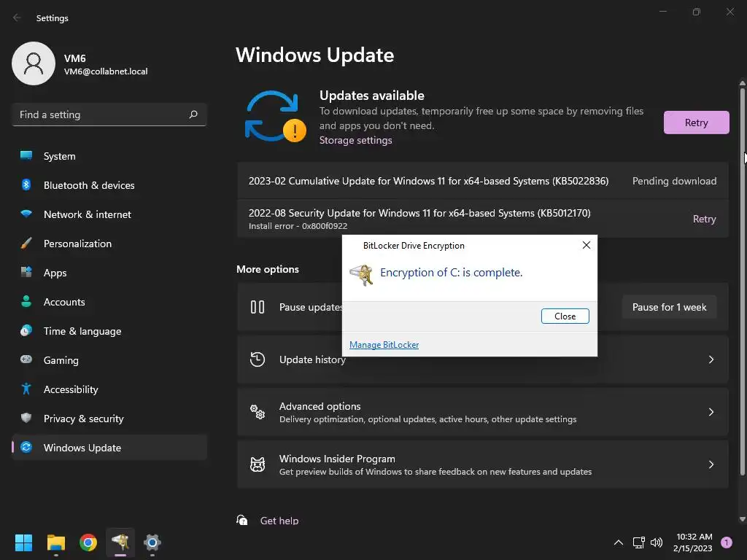
Task: Click scrollbar down arrow
Action: point(742,519)
